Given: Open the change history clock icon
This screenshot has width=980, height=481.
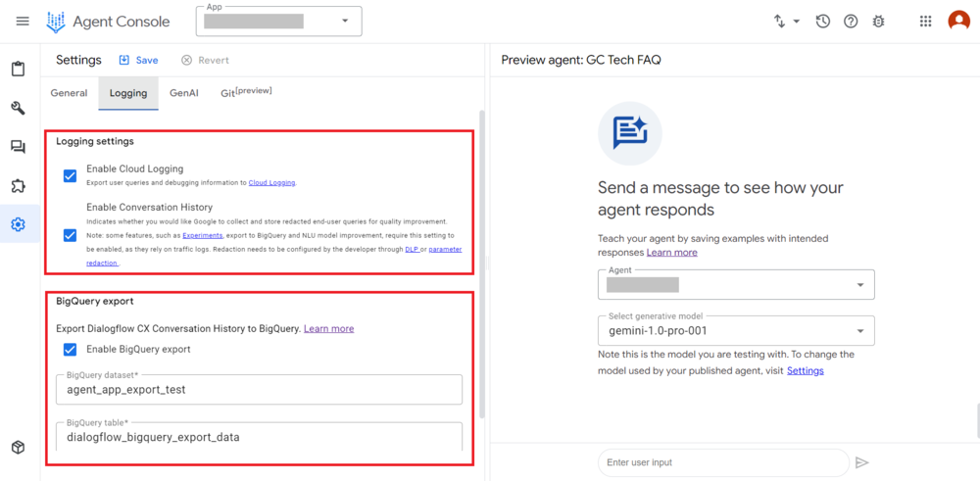Looking at the screenshot, I should click(x=822, y=22).
